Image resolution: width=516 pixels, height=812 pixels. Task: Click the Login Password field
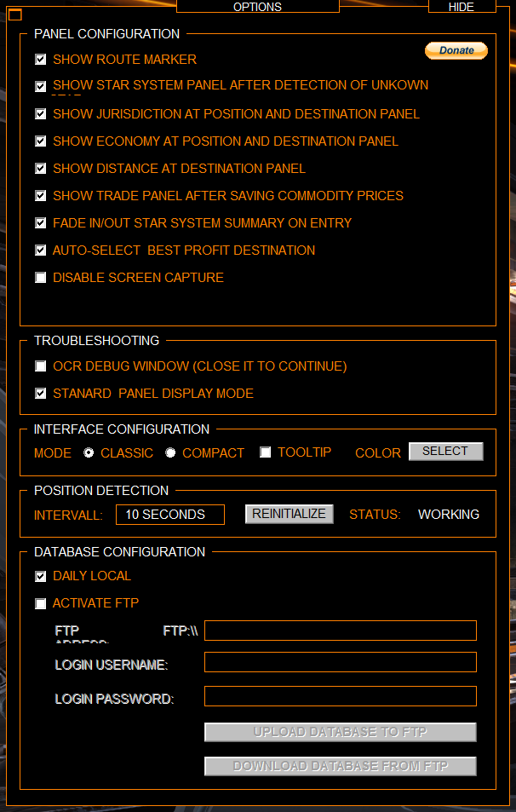(341, 696)
